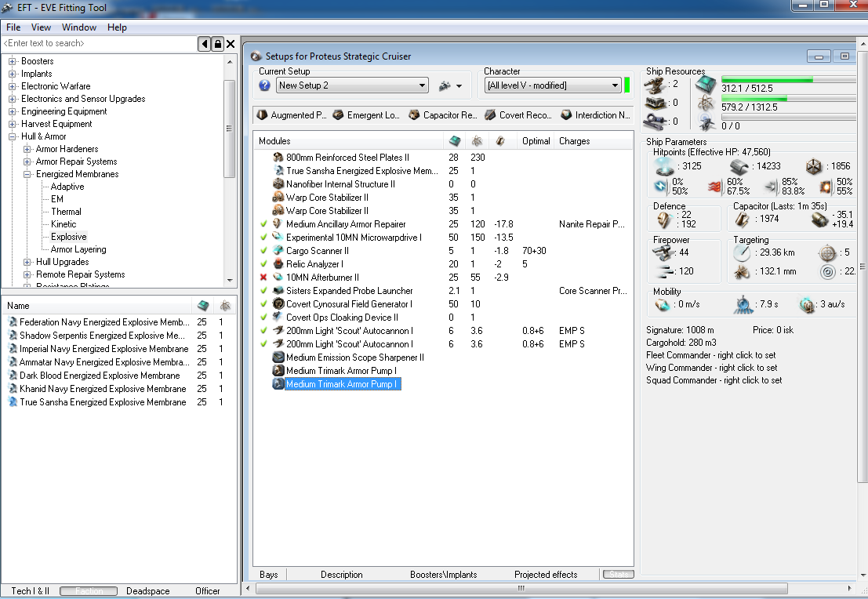Click the Augmented Plating subsystem icon

262,115
